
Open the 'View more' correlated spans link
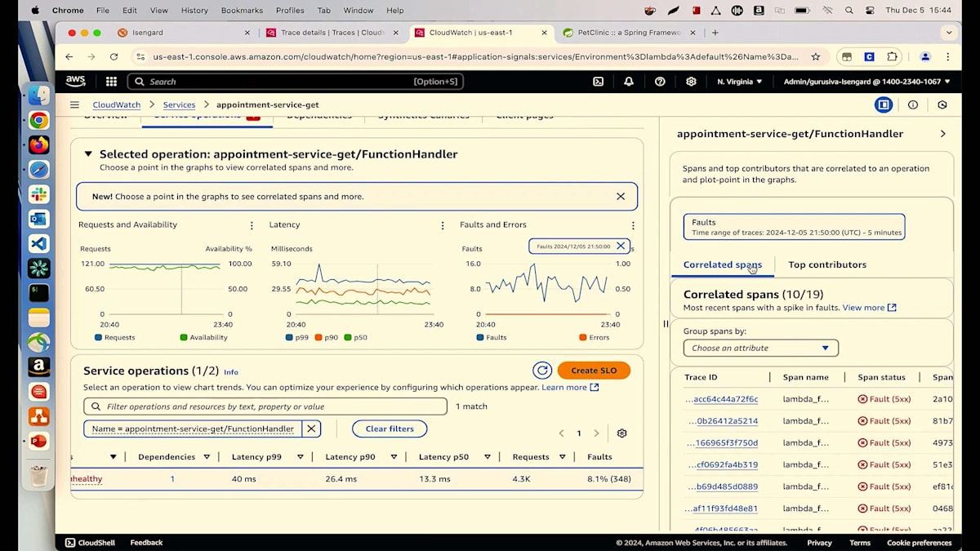[x=869, y=308]
